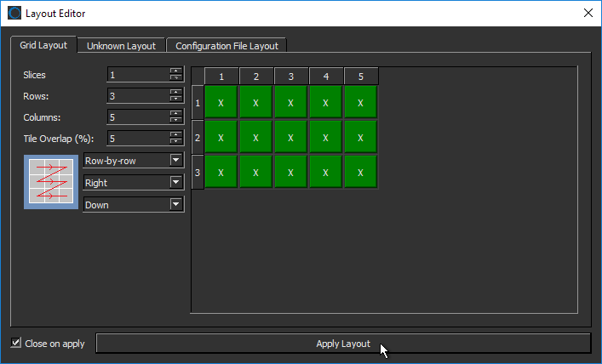602x364 pixels.
Task: Click the Tile Overlap (%) input field
Action: pyautogui.click(x=137, y=138)
